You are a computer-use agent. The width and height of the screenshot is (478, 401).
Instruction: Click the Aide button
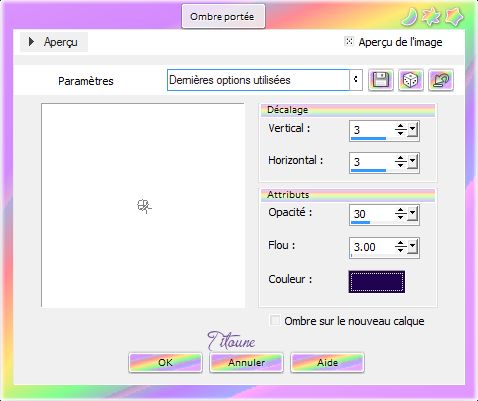[327, 362]
